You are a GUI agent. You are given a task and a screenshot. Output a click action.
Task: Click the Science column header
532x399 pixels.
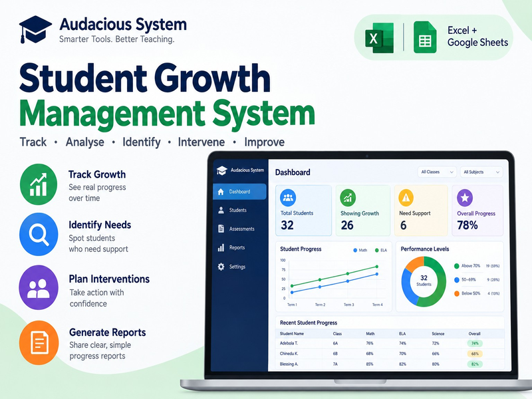(x=438, y=334)
